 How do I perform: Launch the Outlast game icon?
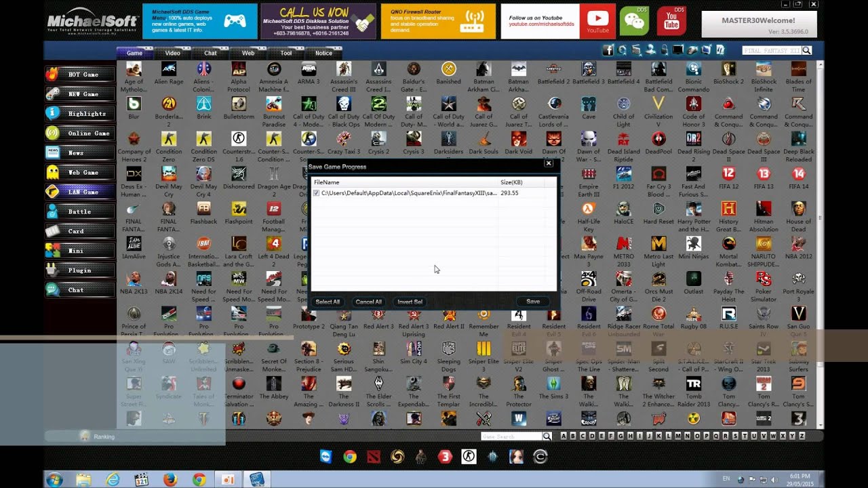point(693,279)
